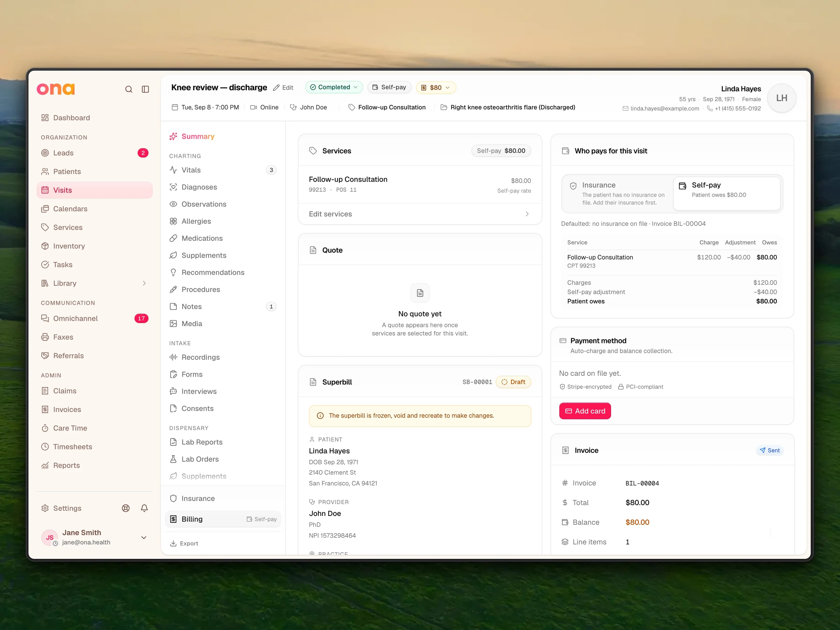
Task: Select the Insurance payer option
Action: tap(618, 193)
